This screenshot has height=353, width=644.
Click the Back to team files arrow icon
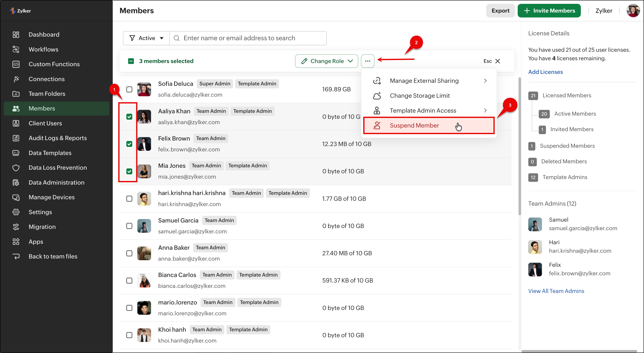tap(16, 256)
